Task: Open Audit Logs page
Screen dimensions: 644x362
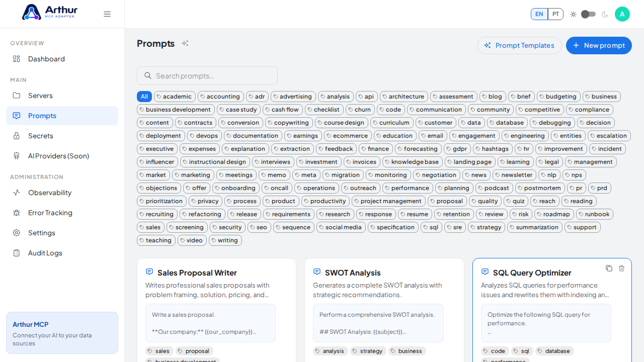Action: pos(62,253)
